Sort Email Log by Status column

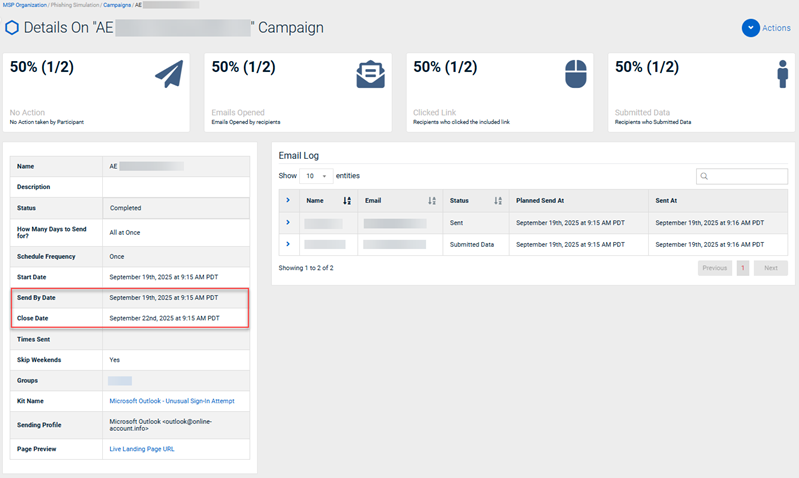tap(498, 201)
